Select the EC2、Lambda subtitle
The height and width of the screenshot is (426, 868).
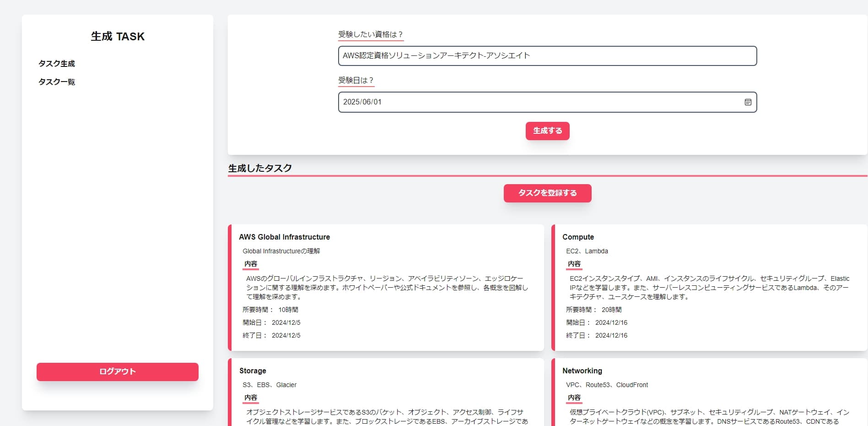pos(587,251)
